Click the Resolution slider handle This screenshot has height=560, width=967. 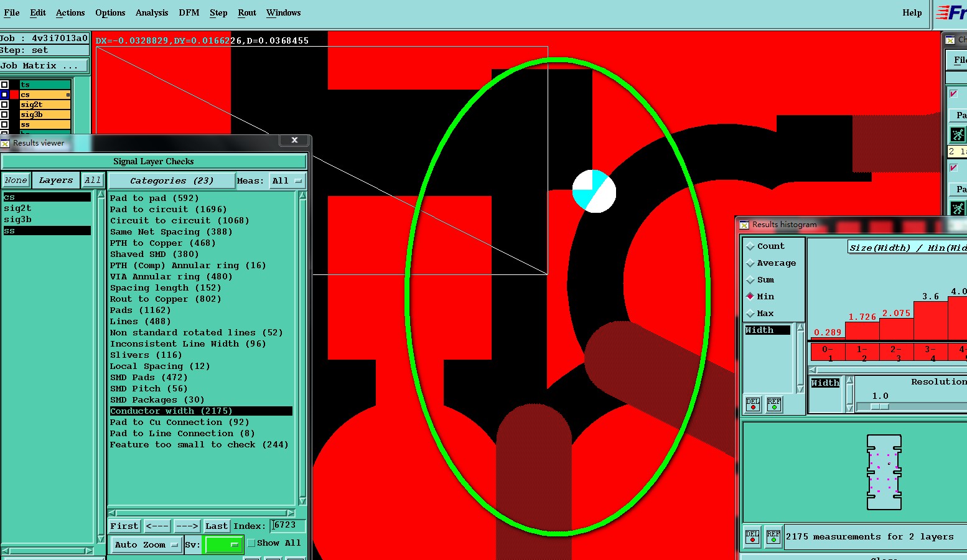click(x=879, y=406)
